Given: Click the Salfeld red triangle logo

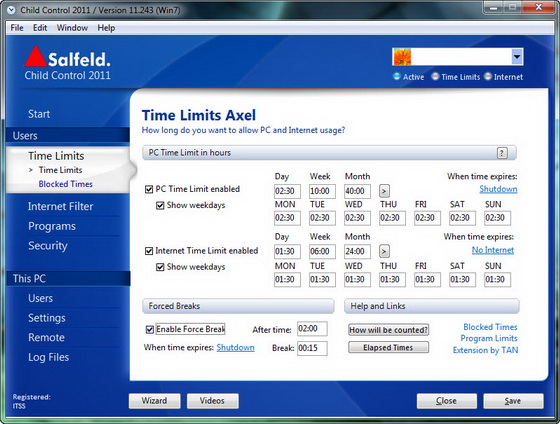Looking at the screenshot, I should pos(35,56).
